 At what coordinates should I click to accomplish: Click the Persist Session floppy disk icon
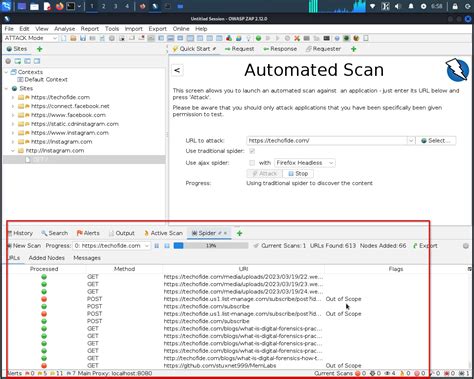tap(83, 38)
